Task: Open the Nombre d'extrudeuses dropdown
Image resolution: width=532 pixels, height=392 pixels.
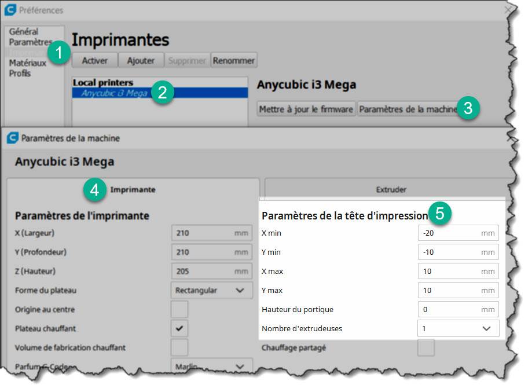Action: point(458,328)
